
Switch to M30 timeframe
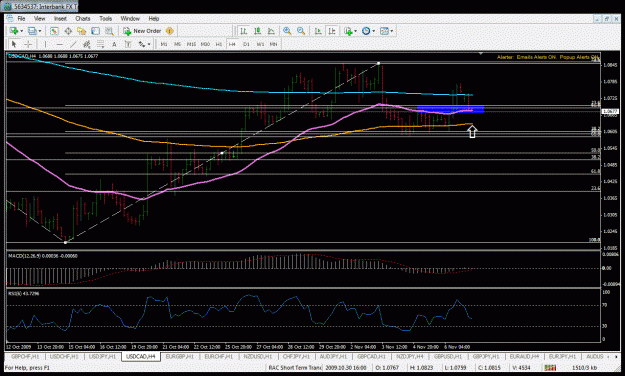tap(205, 44)
